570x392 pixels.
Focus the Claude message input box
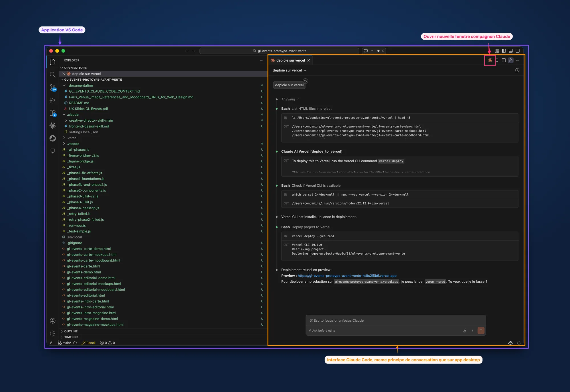click(x=396, y=320)
